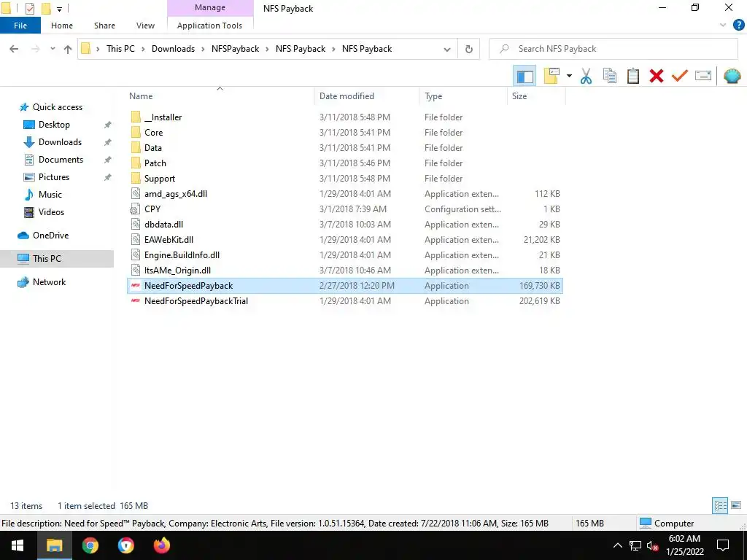
Task: Open the File ribbon menu
Action: pyautogui.click(x=20, y=26)
